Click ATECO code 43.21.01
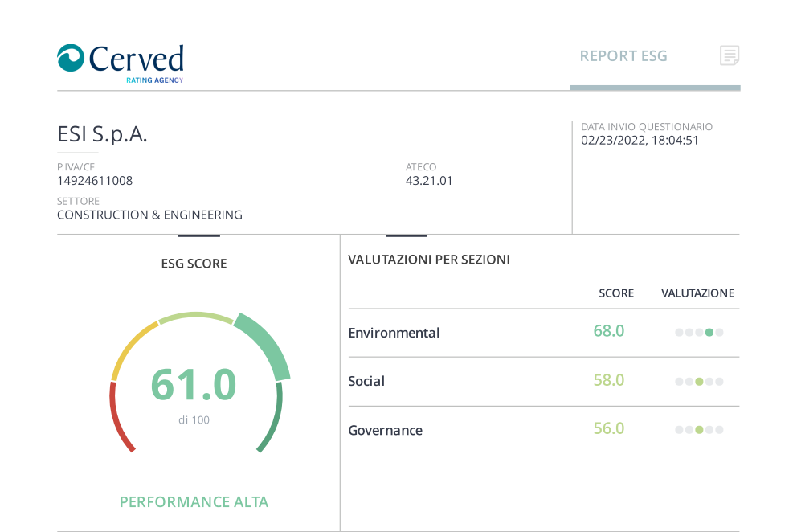Screen dimensions: 797x532 [428, 181]
